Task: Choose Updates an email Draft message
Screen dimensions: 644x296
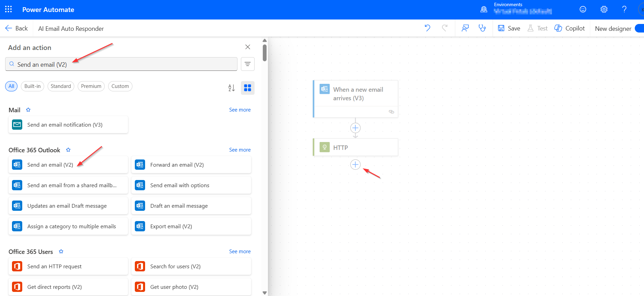Action: [68, 206]
